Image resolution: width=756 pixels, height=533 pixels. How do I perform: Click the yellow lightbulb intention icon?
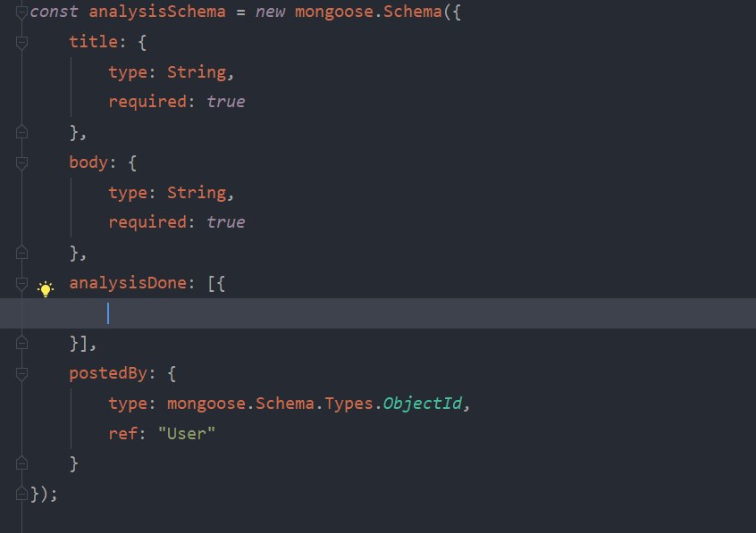coord(46,288)
